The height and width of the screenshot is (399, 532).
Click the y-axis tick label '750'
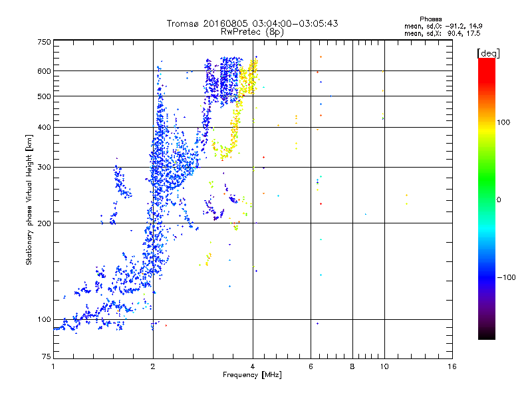(x=44, y=42)
